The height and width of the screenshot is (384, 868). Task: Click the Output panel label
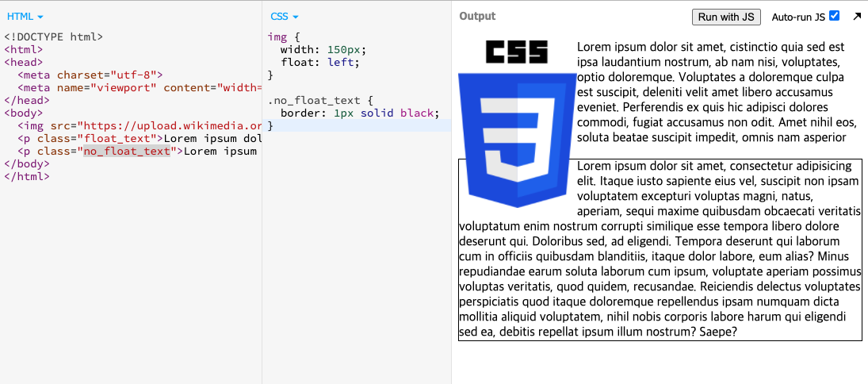[x=477, y=17]
